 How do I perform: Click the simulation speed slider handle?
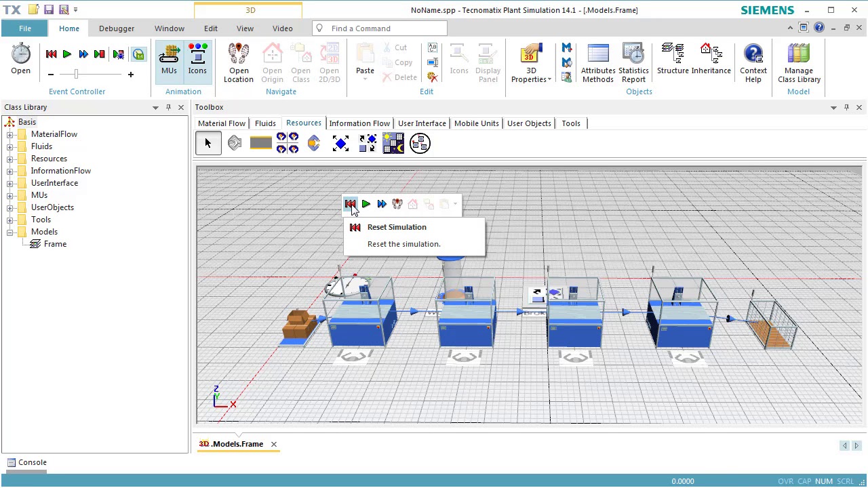[x=76, y=74]
